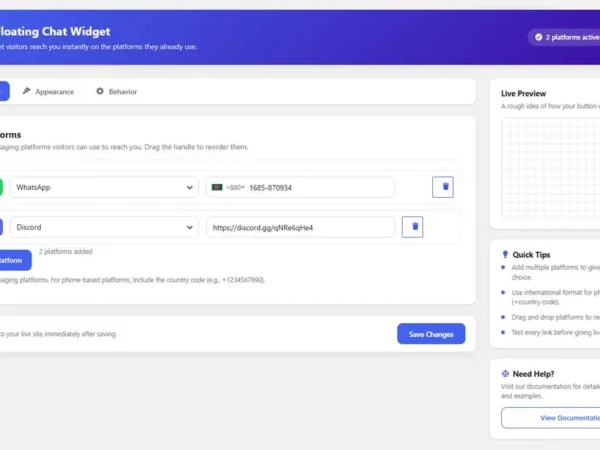Screen dimensions: 600x450
Task: Click the Live Preview heading
Action: [x=523, y=93]
